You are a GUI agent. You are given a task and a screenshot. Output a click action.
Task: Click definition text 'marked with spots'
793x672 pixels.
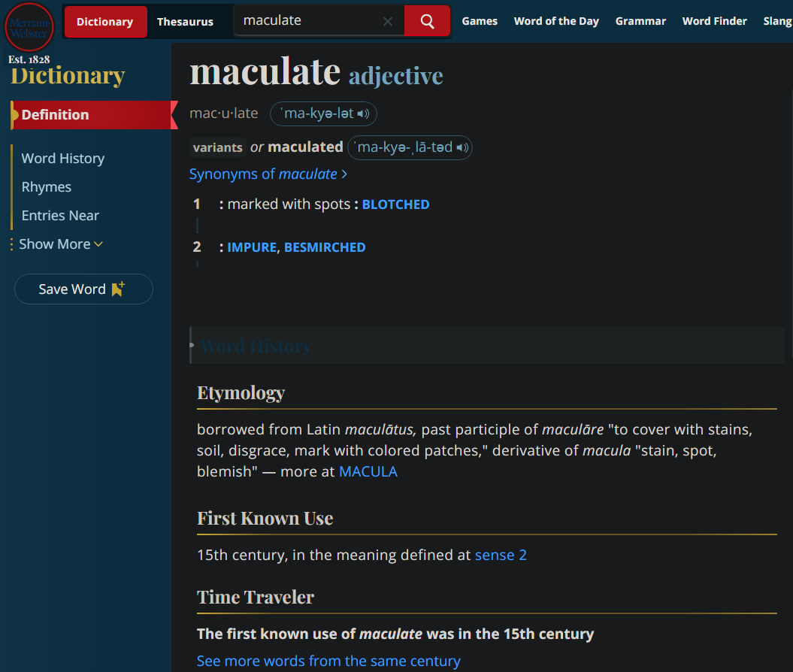click(x=289, y=204)
